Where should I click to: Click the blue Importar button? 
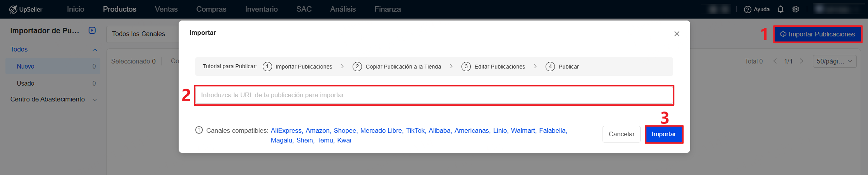click(x=664, y=134)
